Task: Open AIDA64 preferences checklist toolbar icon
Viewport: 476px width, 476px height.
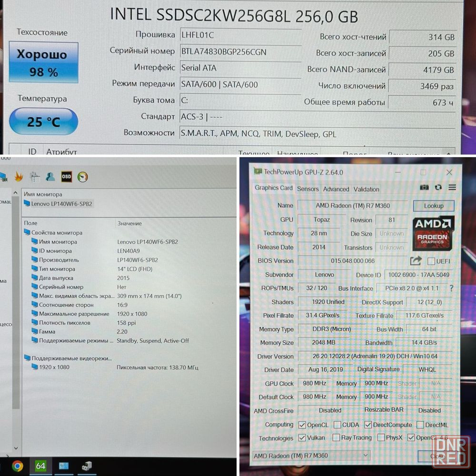Action: click(x=35, y=177)
